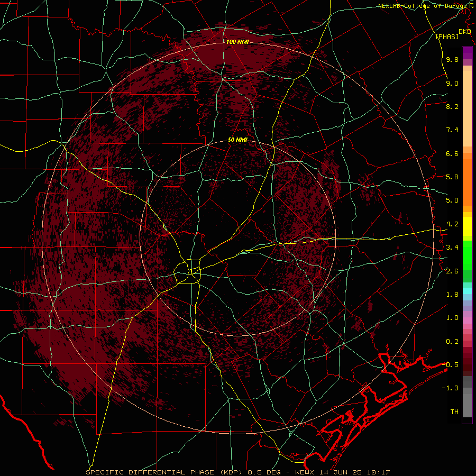Click the "100 NMI" range ring label

click(237, 42)
